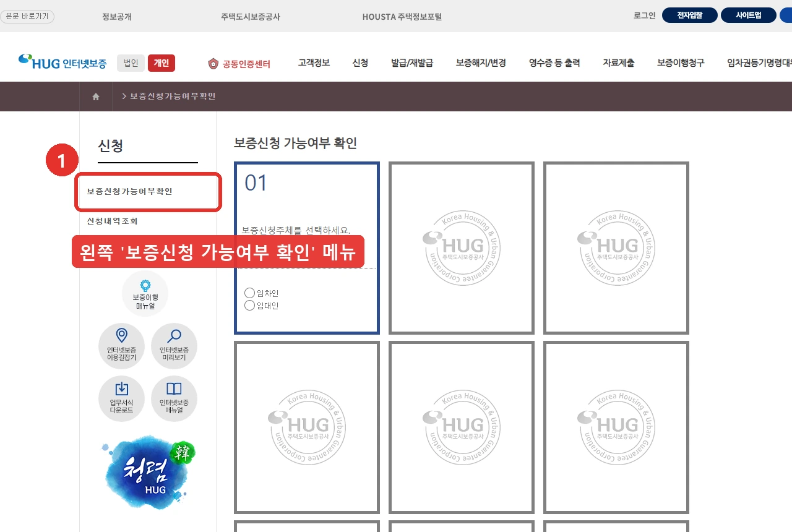The image size is (792, 532).
Task: Select 보증신청가능여부확인 in the left sidebar
Action: click(x=130, y=191)
